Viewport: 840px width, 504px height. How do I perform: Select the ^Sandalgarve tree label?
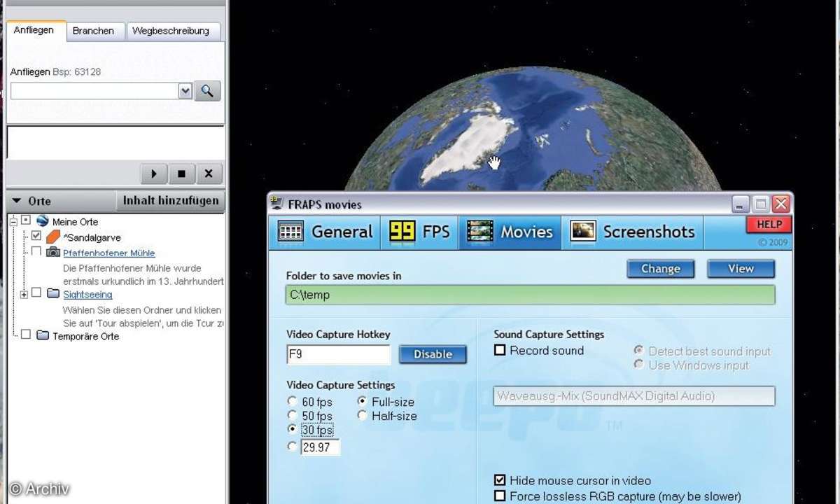pyautogui.click(x=92, y=238)
